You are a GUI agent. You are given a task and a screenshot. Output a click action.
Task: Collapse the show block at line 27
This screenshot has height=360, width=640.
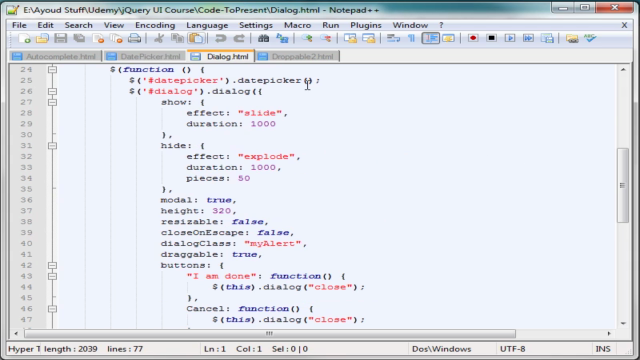[x=52, y=102]
